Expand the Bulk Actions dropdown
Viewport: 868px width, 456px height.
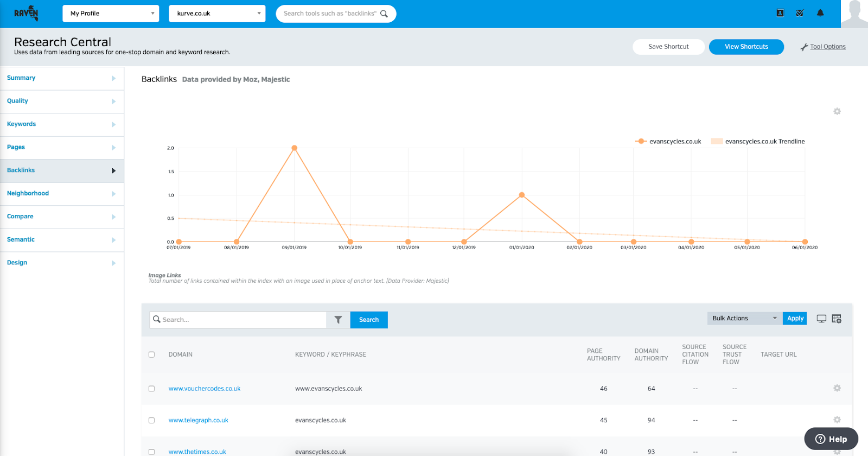point(744,319)
